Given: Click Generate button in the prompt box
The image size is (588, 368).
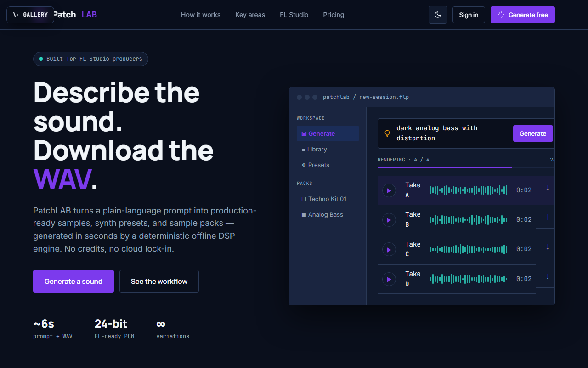Looking at the screenshot, I should pyautogui.click(x=533, y=133).
